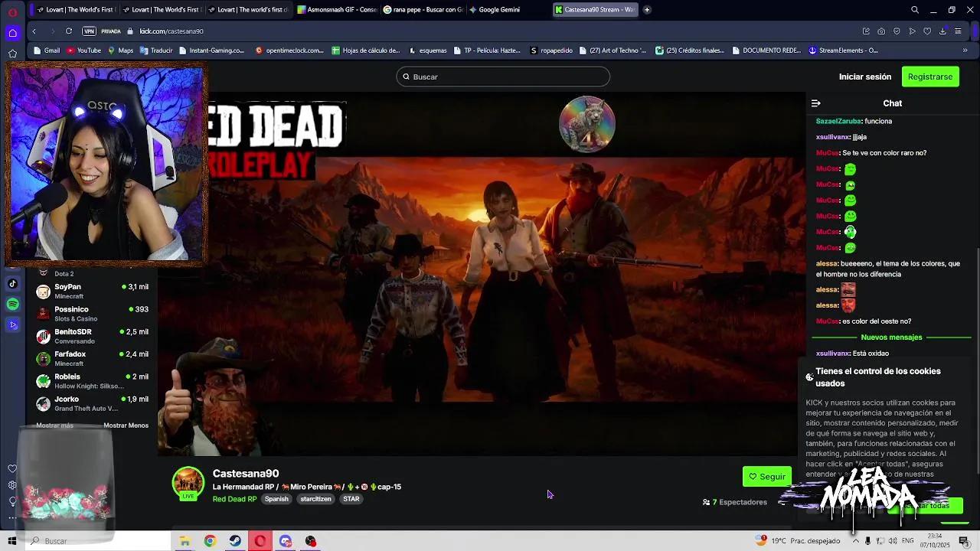Click Iniciar sesión
The image size is (980, 551).
865,77
